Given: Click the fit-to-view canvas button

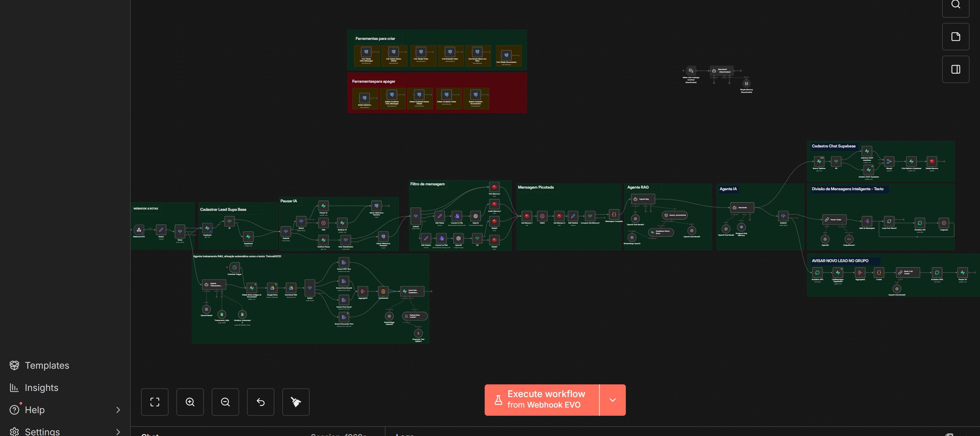Looking at the screenshot, I should pos(155,402).
